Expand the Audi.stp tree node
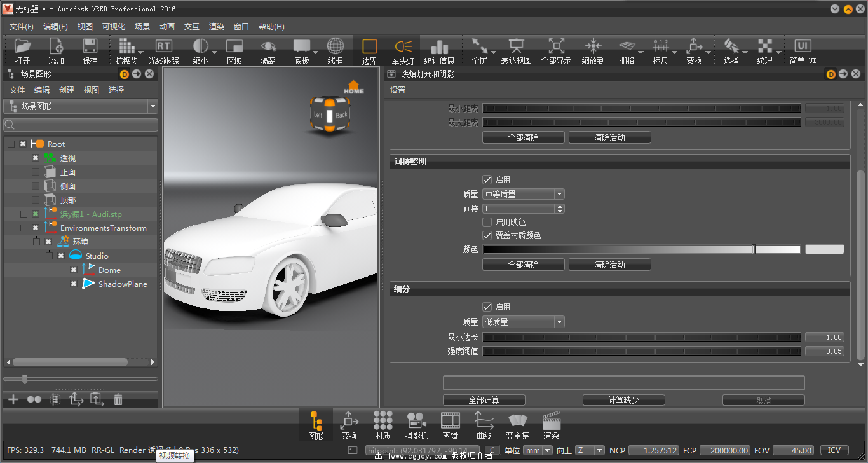868x463 pixels. tap(24, 214)
